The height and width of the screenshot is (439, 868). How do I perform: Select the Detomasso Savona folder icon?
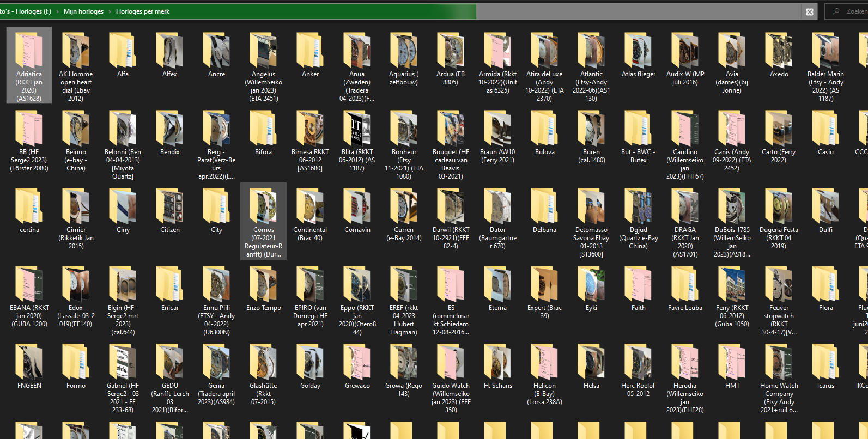(591, 206)
